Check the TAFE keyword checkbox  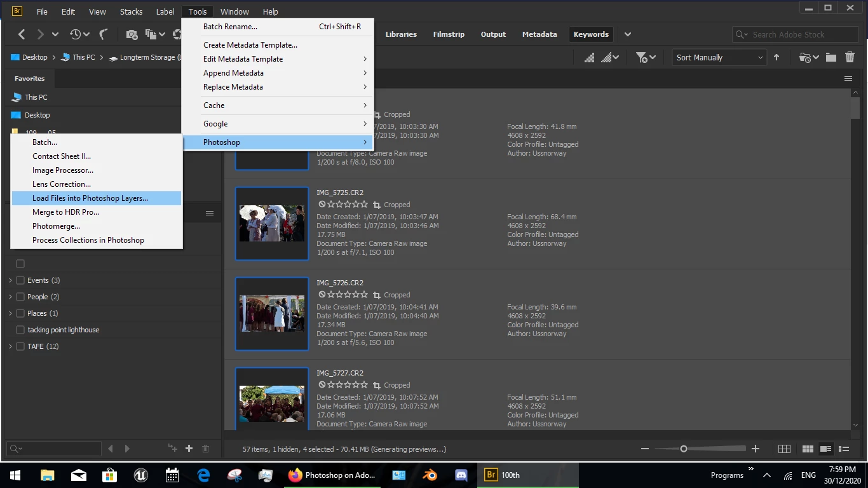coord(20,346)
